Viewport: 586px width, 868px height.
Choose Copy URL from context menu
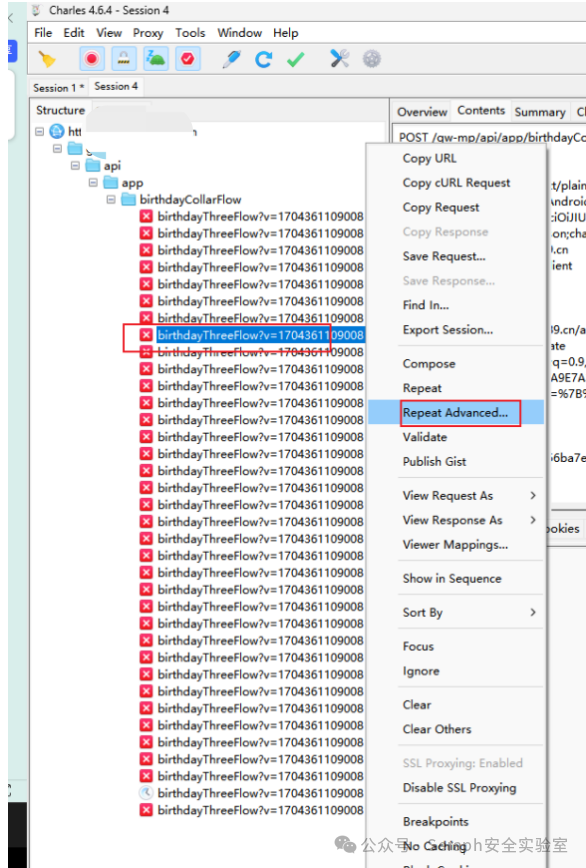coord(429,158)
